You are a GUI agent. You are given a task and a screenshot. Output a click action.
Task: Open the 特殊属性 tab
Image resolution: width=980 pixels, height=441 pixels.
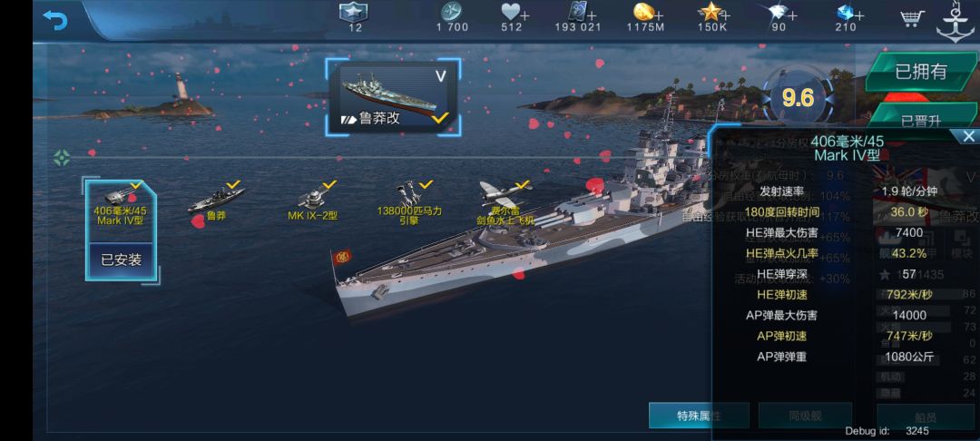tap(699, 416)
